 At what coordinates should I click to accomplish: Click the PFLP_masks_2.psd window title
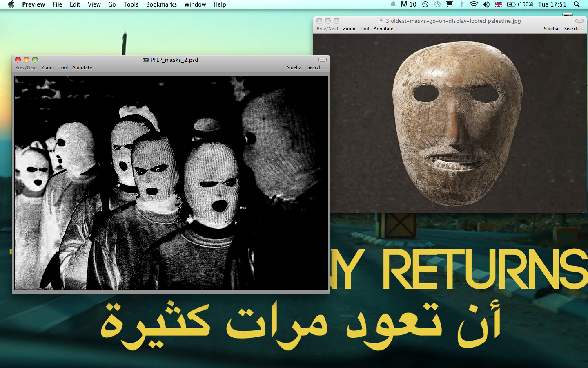[174, 60]
